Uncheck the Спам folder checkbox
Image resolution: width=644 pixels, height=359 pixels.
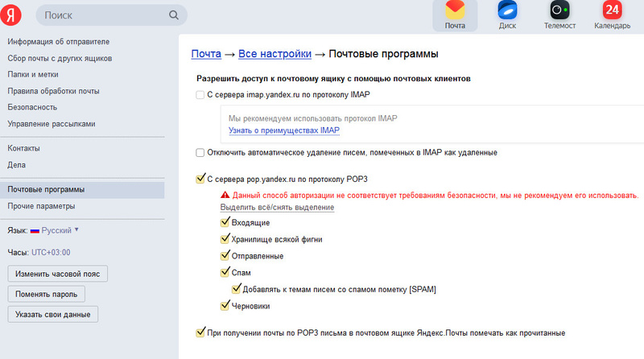pyautogui.click(x=225, y=273)
